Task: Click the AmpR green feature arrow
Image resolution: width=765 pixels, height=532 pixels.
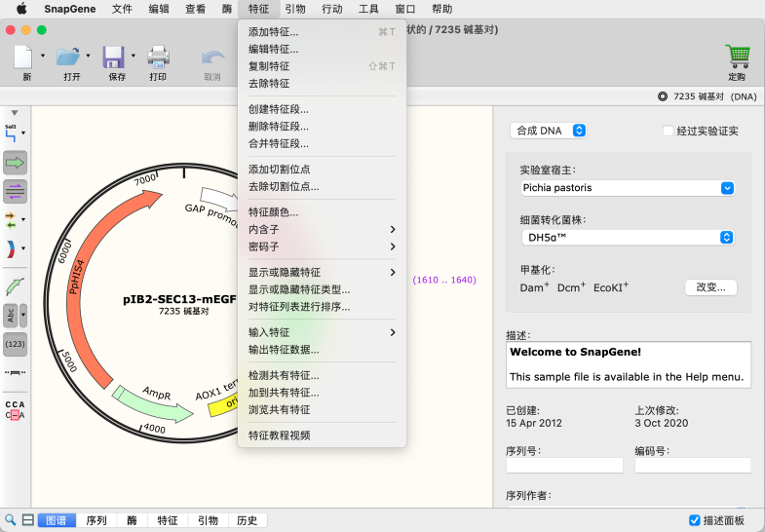Action: tap(152, 404)
